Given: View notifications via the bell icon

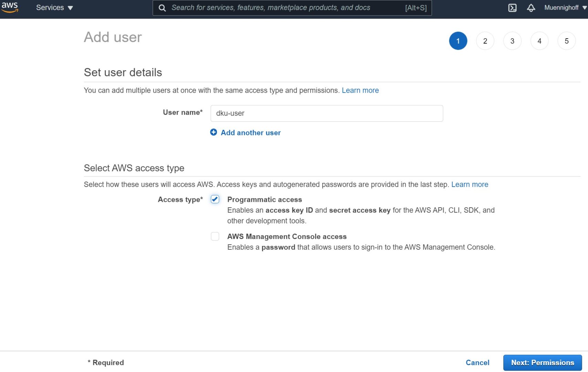Looking at the screenshot, I should pyautogui.click(x=531, y=8).
